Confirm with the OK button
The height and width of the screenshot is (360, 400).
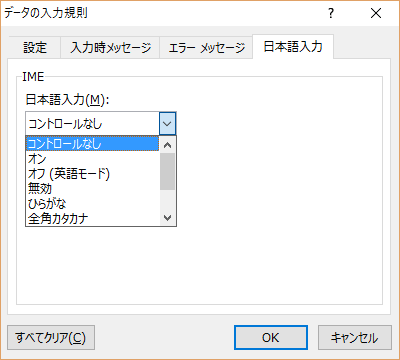(x=271, y=338)
